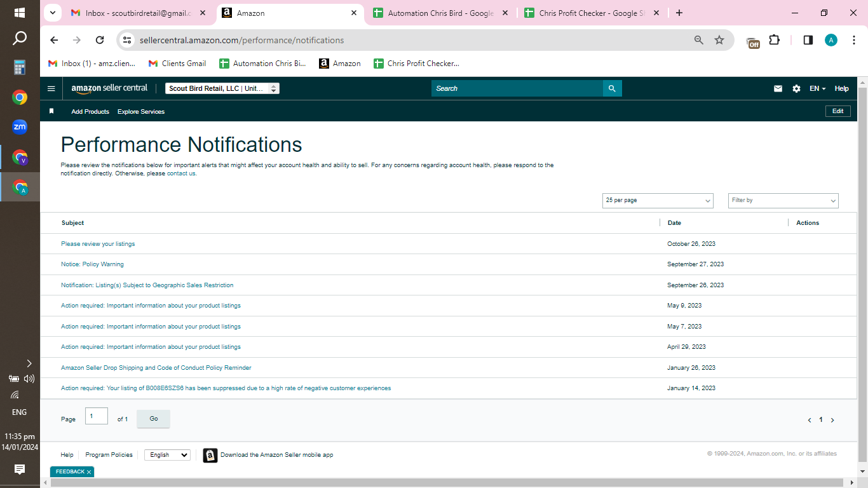Launch Calculator from the taskbar
Viewport: 868px width, 488px height.
pyautogui.click(x=20, y=67)
